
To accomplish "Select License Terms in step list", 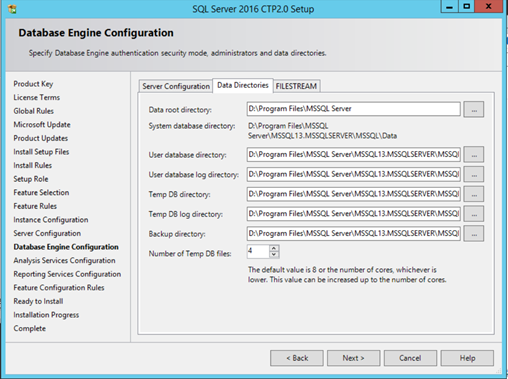I will coord(37,97).
